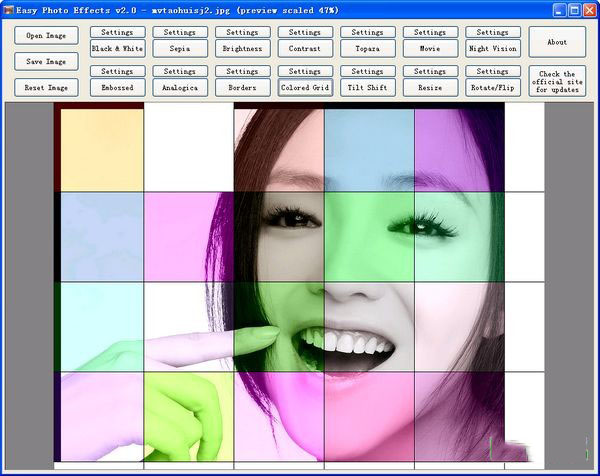Click the preview image of the woman
This screenshot has height=476, width=600.
[299, 285]
